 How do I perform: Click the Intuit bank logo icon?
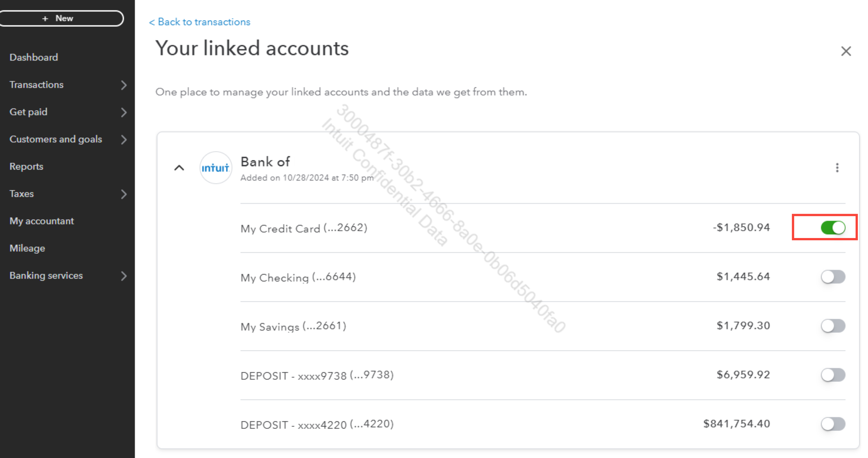216,168
